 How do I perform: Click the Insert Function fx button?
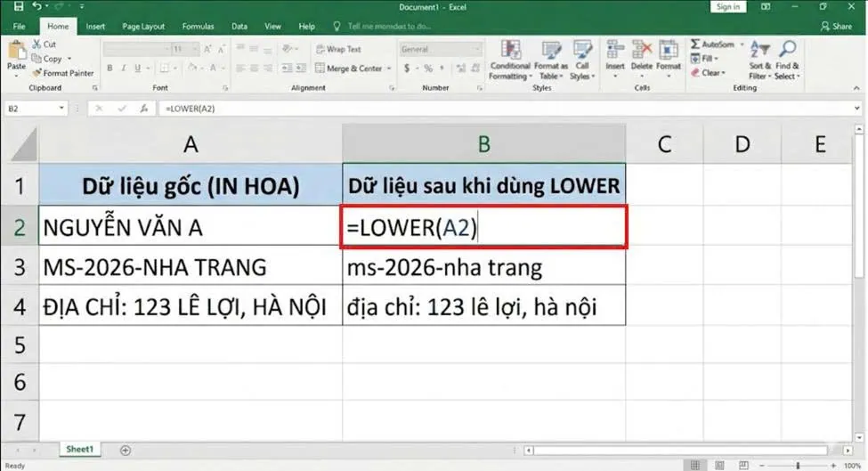tap(144, 109)
